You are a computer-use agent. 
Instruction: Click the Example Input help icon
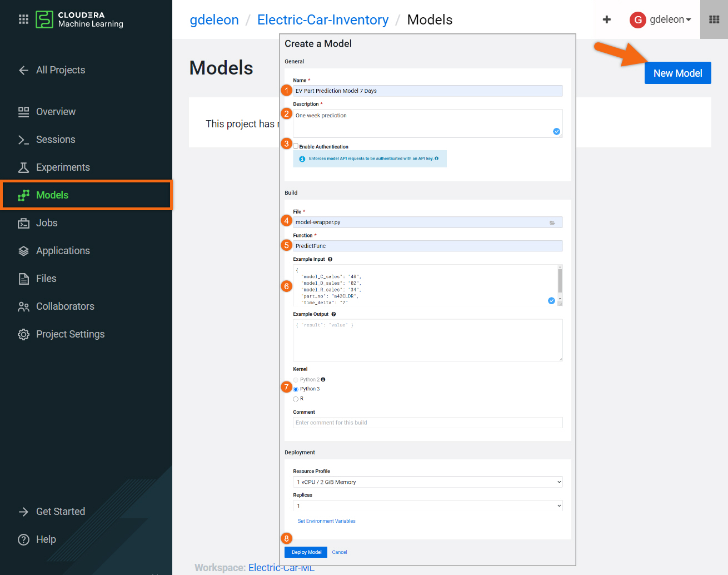tap(330, 259)
